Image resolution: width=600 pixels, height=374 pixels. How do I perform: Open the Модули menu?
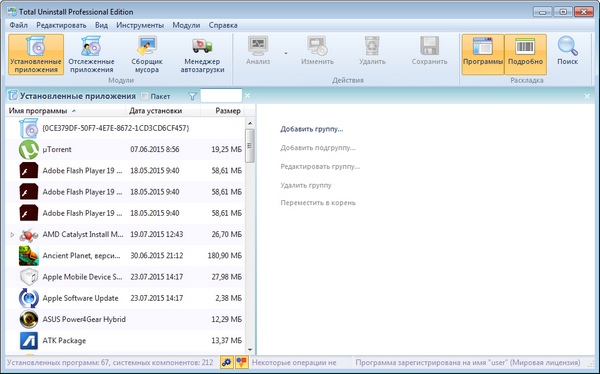[186, 25]
